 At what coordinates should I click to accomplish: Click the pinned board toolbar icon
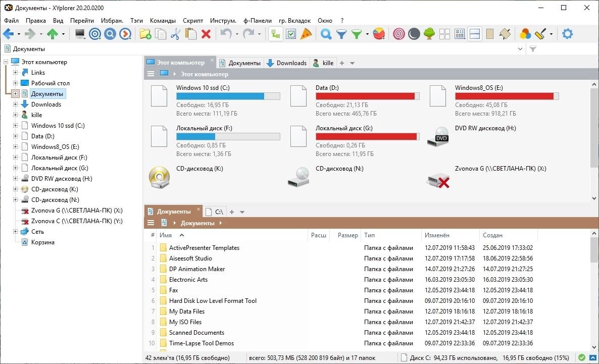[x=505, y=34]
